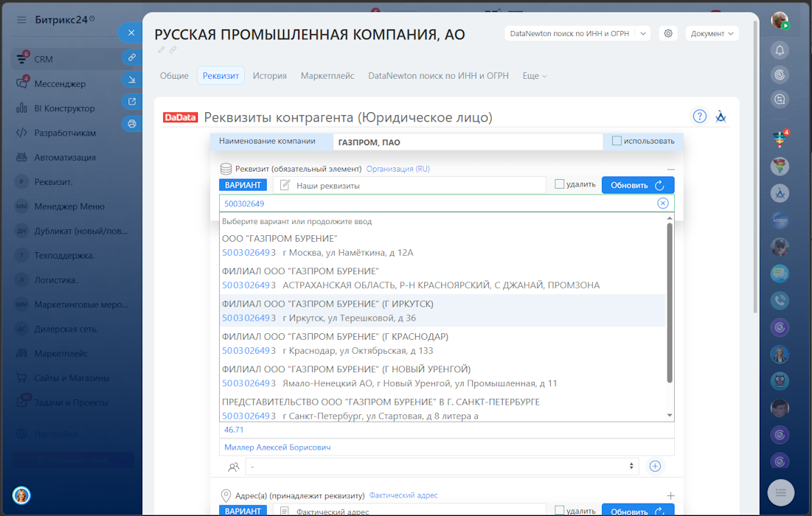Open notifications with the bell icon
This screenshot has width=812, height=516.
pos(780,50)
